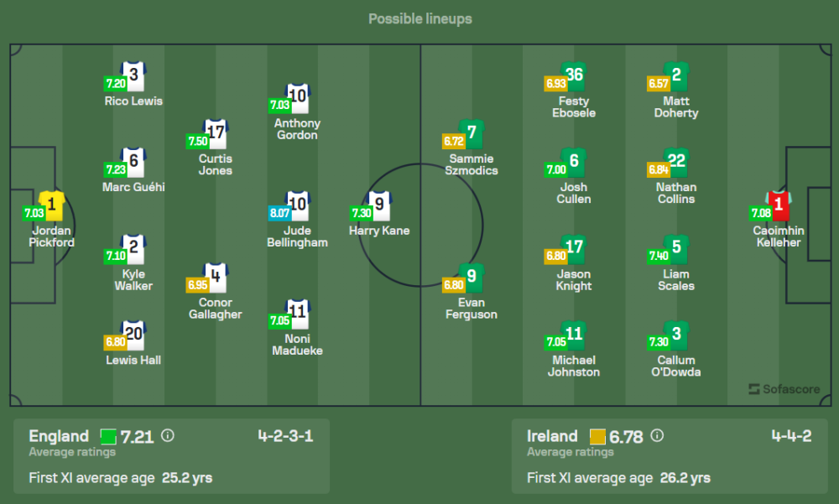Select Evan Ferguson's green number 9 shirt
This screenshot has height=504, width=839.
(472, 276)
